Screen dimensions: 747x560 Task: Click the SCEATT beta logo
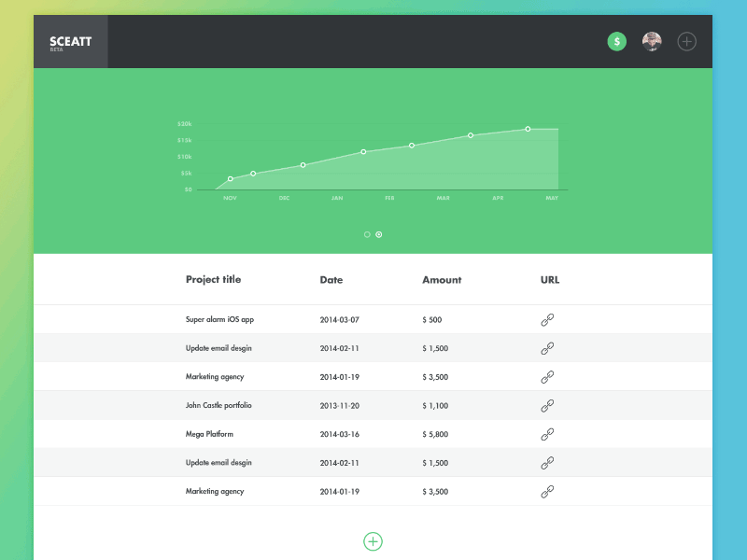tap(70, 41)
